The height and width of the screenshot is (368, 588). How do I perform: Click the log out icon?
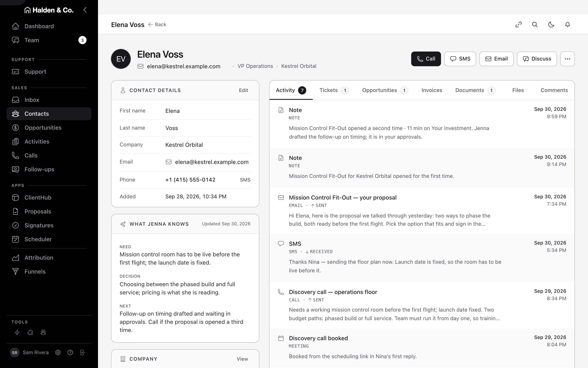tap(83, 352)
